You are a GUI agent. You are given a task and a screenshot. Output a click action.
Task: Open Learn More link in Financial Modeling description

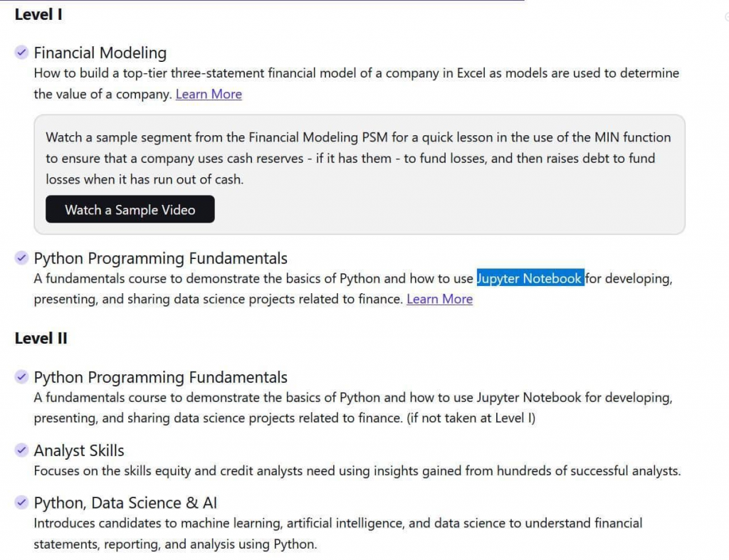(x=209, y=94)
